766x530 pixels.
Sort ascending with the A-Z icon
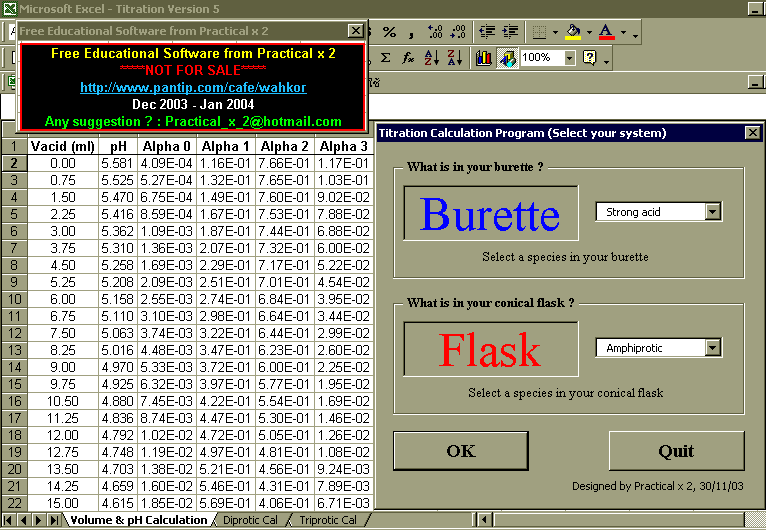431,58
